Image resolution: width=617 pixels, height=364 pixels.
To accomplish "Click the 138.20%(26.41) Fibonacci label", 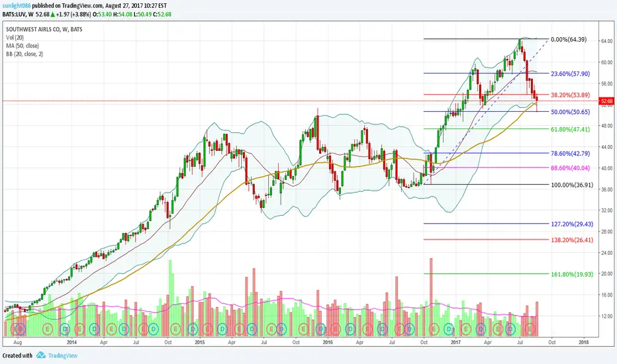I will point(572,240).
